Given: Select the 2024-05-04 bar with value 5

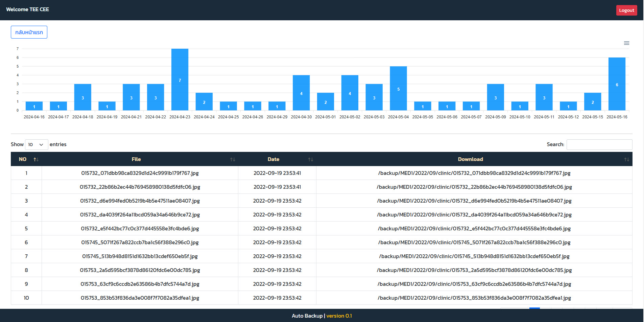Looking at the screenshot, I should [x=398, y=88].
